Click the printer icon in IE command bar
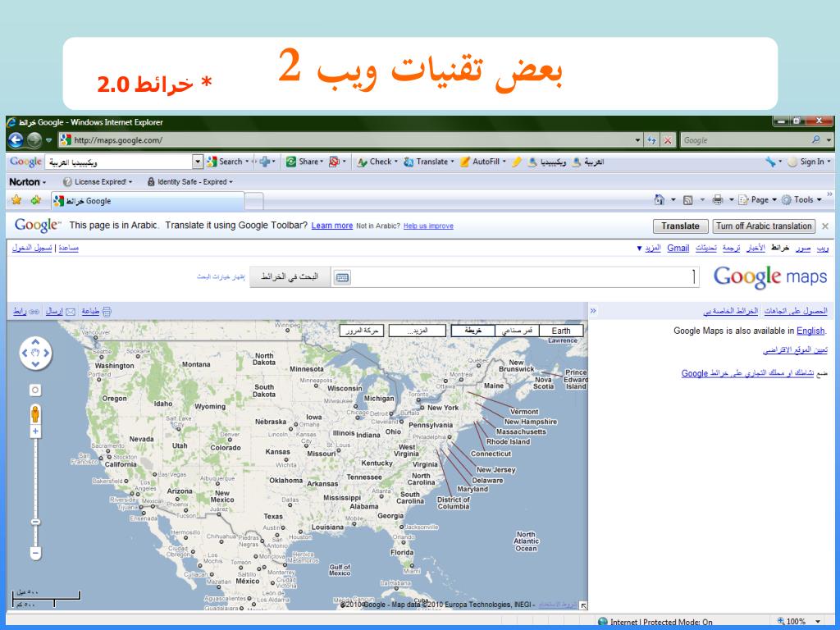Screen dimensions: 840x630 pos(718,200)
